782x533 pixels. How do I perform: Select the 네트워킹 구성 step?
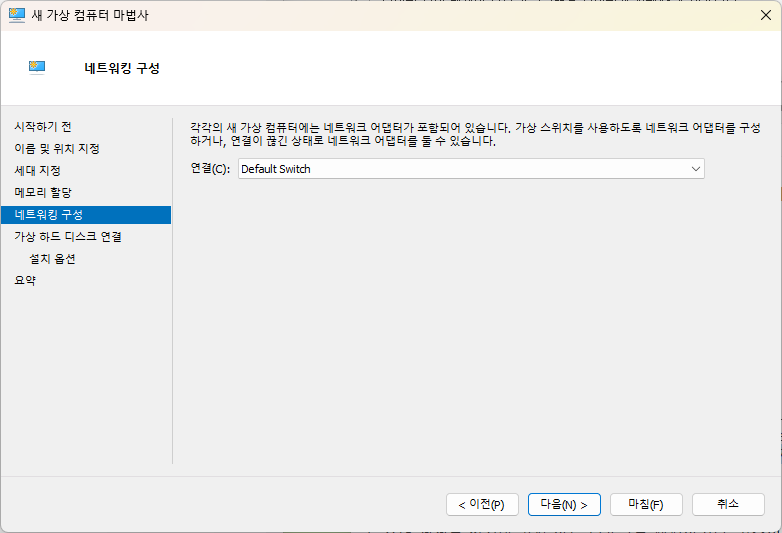pyautogui.click(x=86, y=215)
